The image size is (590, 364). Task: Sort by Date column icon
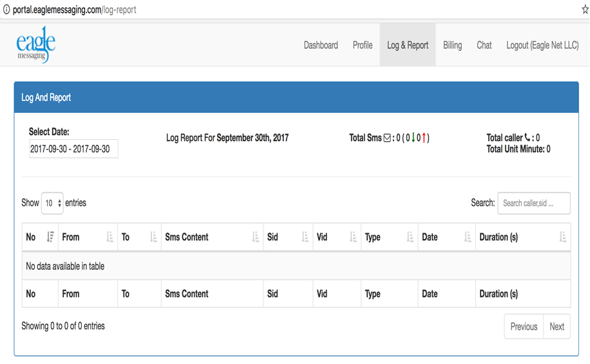(467, 237)
